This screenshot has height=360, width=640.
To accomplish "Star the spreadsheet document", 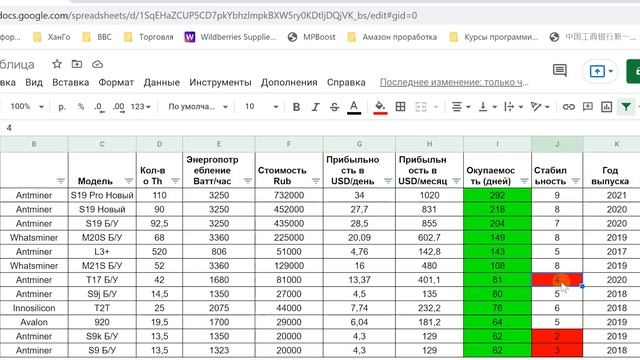I will click(x=57, y=64).
